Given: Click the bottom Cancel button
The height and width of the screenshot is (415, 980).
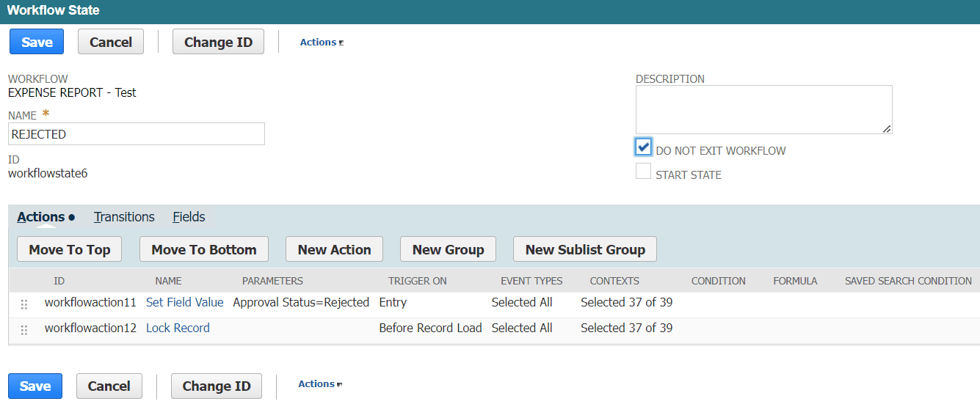Looking at the screenshot, I should [x=109, y=386].
